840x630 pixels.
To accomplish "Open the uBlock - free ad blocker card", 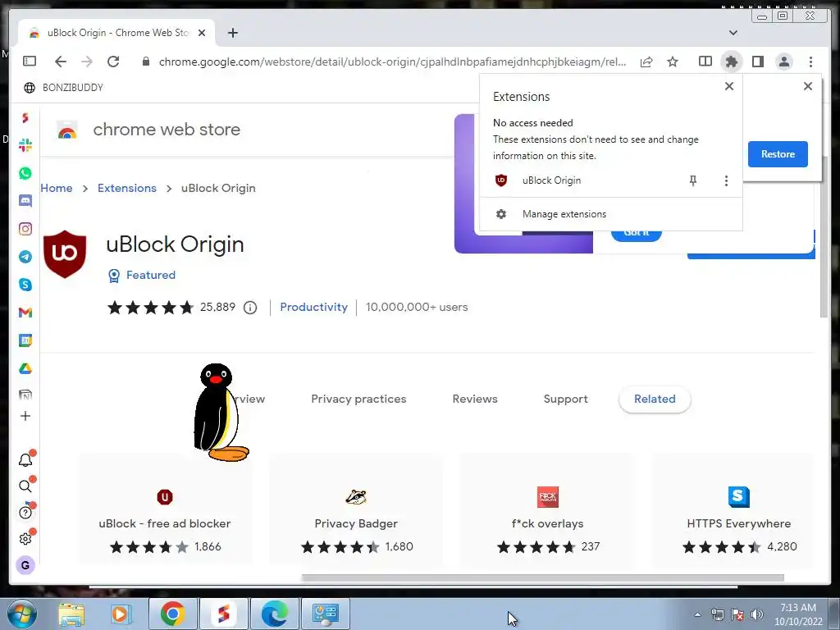I will click(165, 509).
